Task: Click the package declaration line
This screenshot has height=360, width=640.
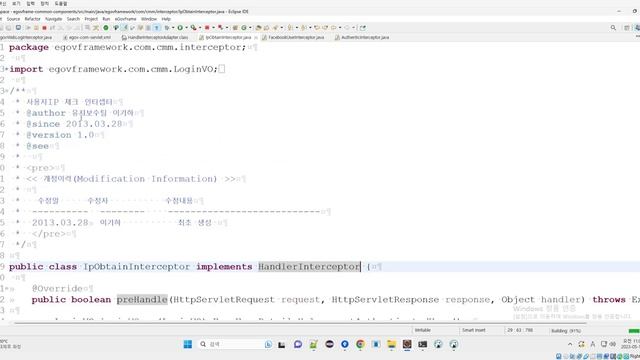Action: pos(127,47)
